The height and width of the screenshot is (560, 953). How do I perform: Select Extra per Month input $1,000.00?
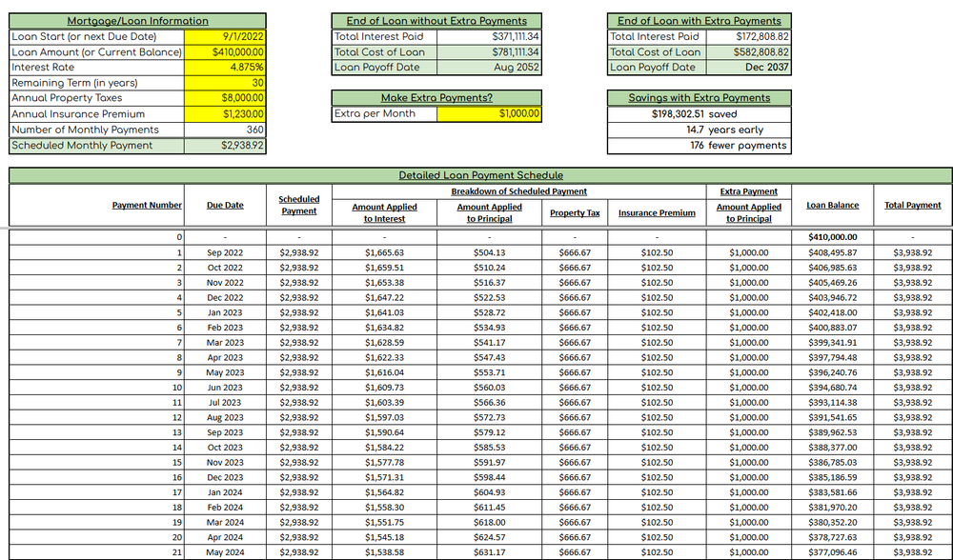pyautogui.click(x=489, y=113)
